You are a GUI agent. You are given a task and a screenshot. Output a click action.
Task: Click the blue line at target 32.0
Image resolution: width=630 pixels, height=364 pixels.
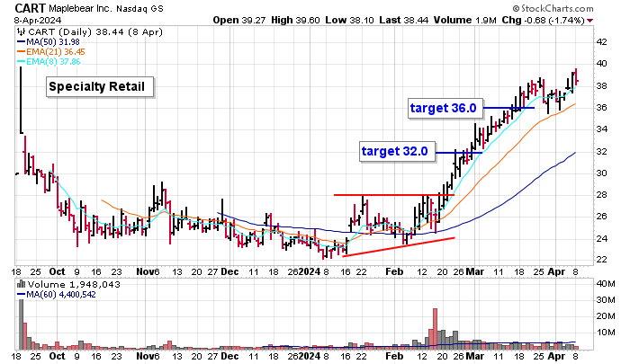point(459,153)
